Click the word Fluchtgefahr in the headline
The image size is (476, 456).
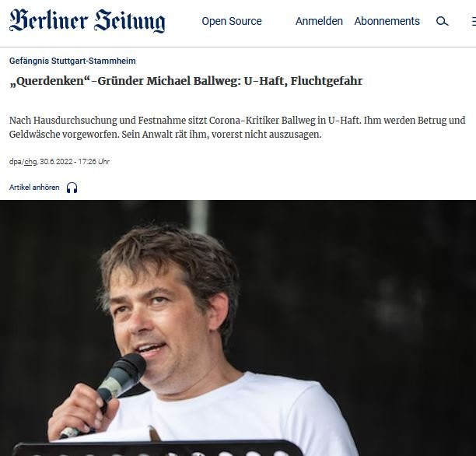pyautogui.click(x=327, y=81)
